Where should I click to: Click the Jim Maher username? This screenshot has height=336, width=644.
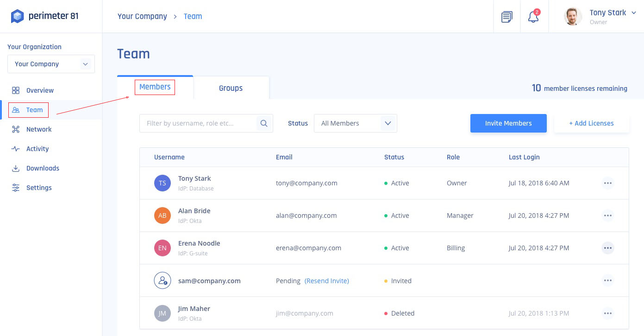[x=194, y=309]
